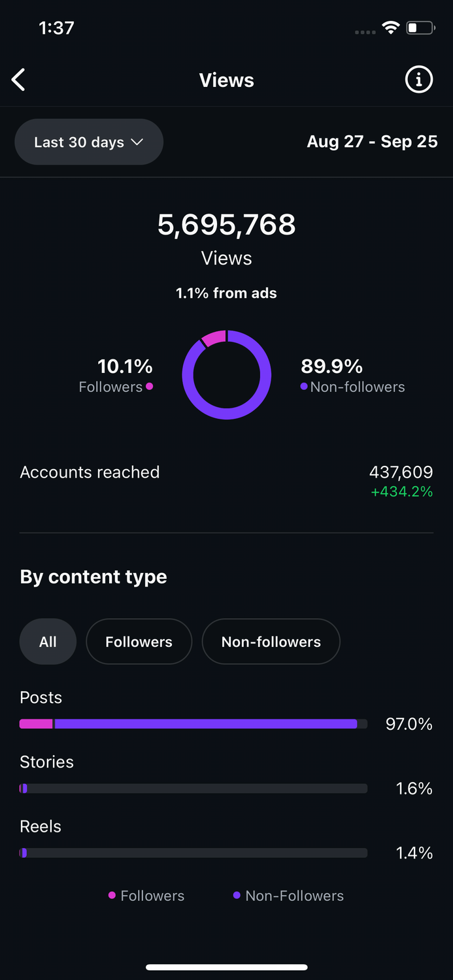
Task: Tap the purple Non-Followers legend dot under bars
Action: [x=237, y=895]
